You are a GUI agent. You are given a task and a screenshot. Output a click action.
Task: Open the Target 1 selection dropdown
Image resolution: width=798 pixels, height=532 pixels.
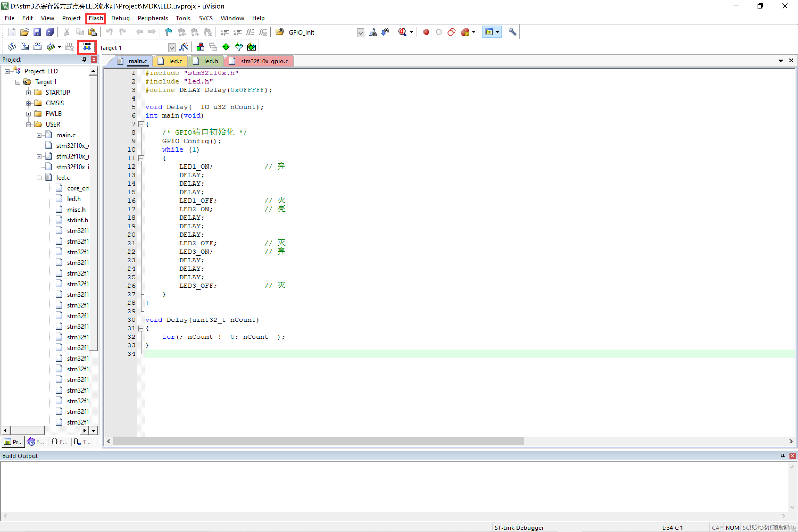pyautogui.click(x=172, y=48)
